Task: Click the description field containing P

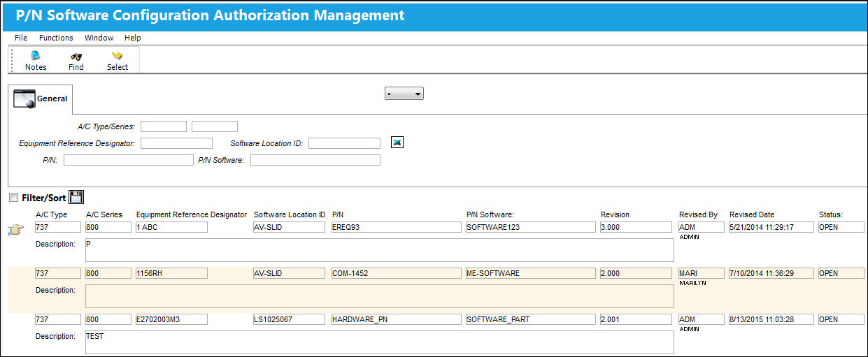Action: [380, 250]
